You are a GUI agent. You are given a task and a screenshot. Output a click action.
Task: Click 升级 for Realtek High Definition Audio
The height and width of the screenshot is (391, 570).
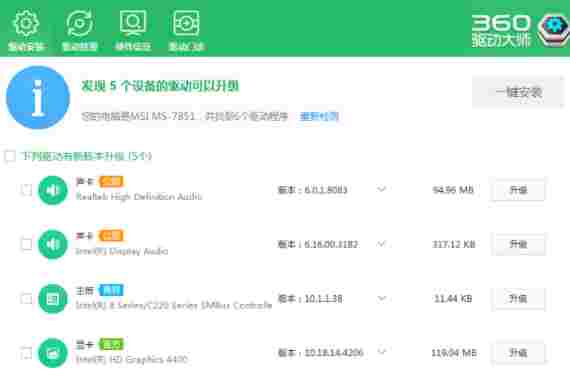pos(518,190)
